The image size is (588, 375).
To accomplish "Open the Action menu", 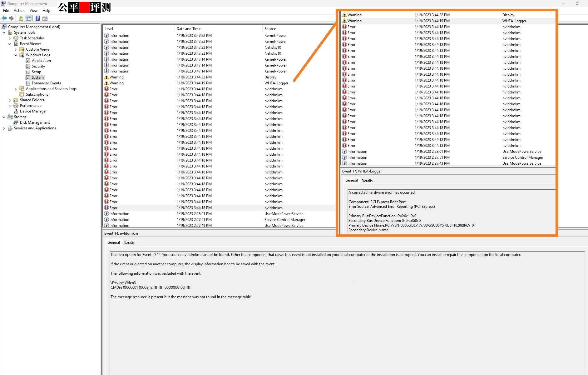I will 19,11.
